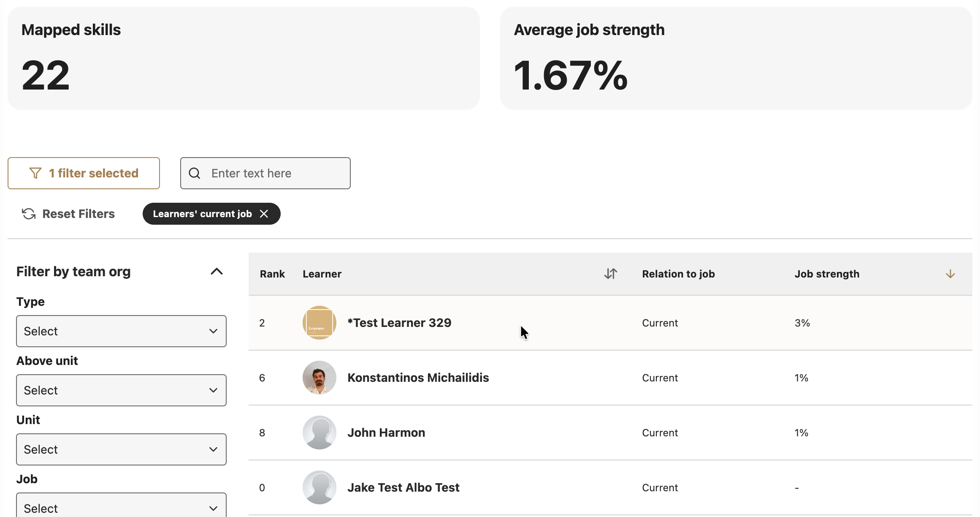Screen dimensions: 980x517
Task: Open the 1 filter selected button
Action: tap(84, 173)
